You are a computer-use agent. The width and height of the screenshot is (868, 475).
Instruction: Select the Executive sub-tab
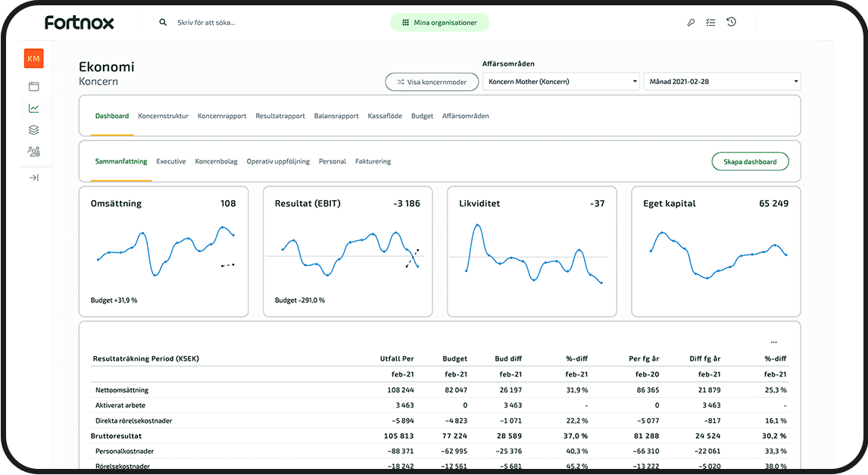[171, 161]
